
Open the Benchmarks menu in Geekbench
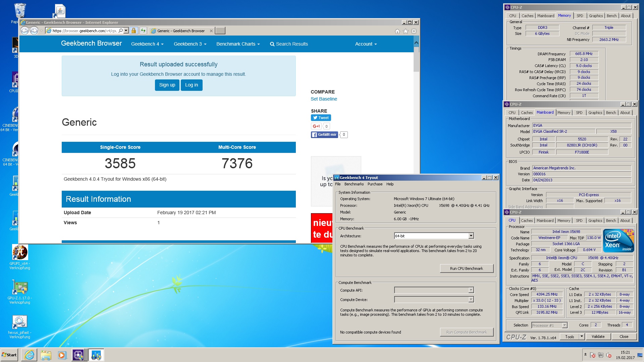(354, 184)
